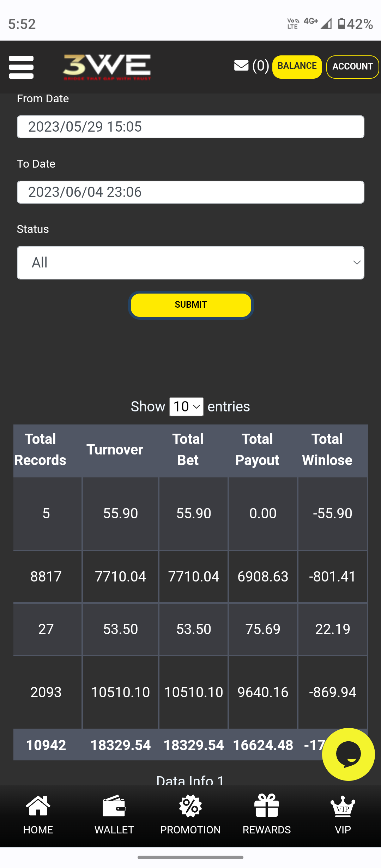
Task: Open the messages envelope icon
Action: pos(241,66)
